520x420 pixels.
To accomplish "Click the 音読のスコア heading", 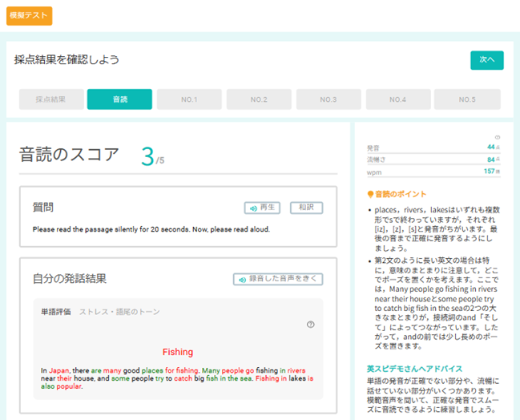I will pyautogui.click(x=69, y=155).
